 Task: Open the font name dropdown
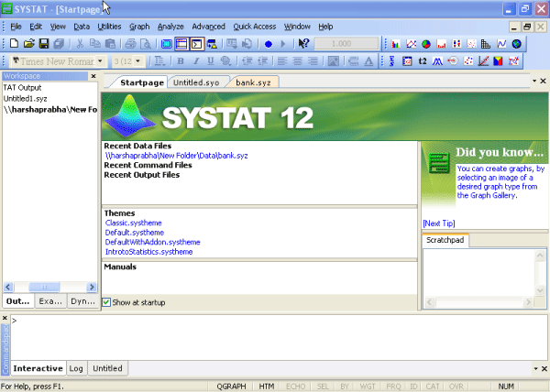(x=100, y=61)
